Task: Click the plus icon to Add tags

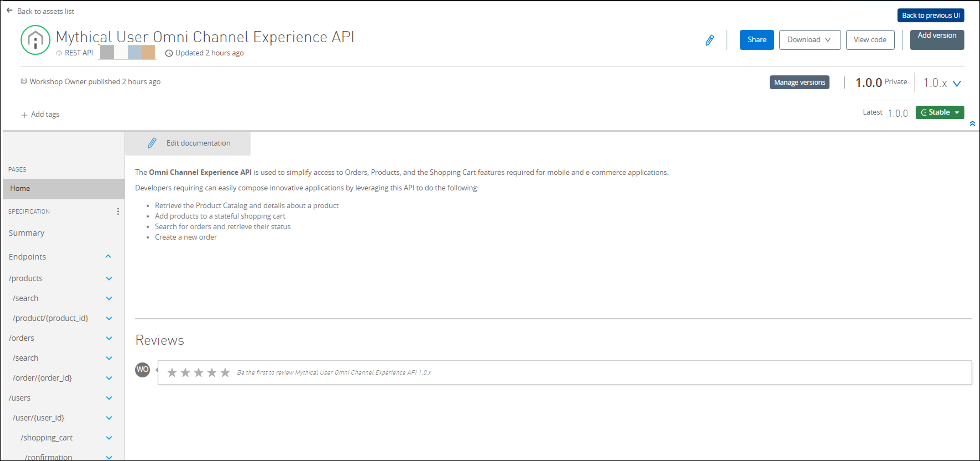Action: click(x=24, y=115)
